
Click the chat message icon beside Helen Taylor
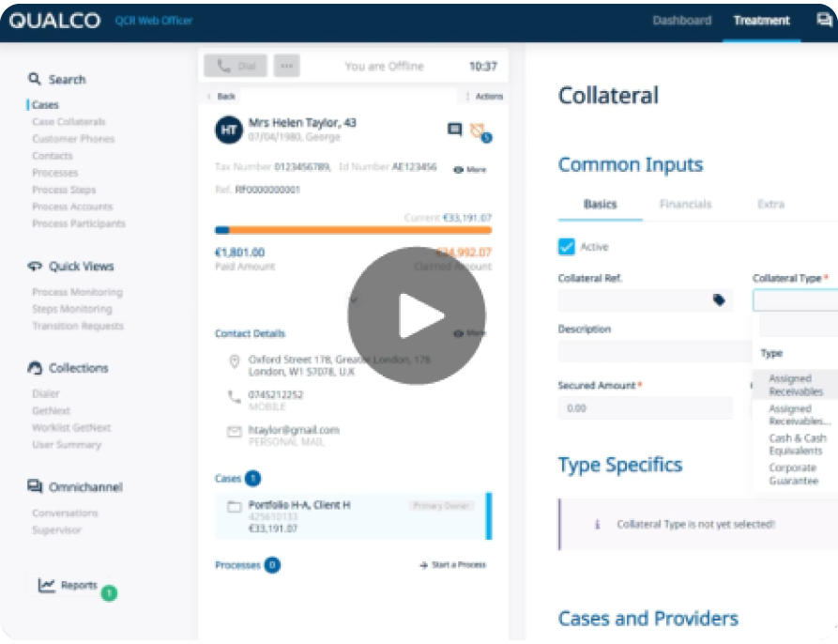click(454, 130)
